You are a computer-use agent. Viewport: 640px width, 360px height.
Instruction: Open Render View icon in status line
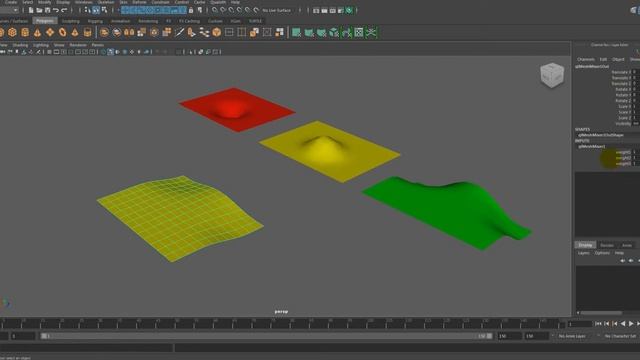point(316,10)
